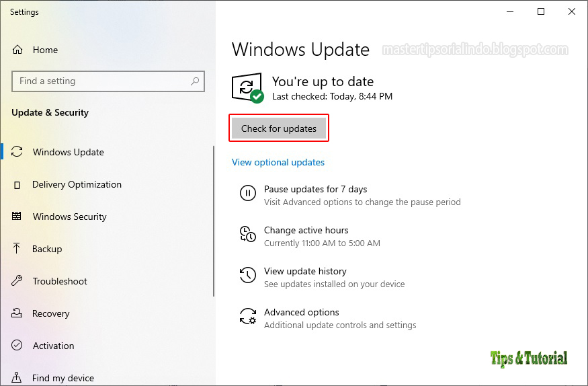This screenshot has height=386, width=588.
Task: Select Pause updates for 7 days
Action: [x=315, y=189]
